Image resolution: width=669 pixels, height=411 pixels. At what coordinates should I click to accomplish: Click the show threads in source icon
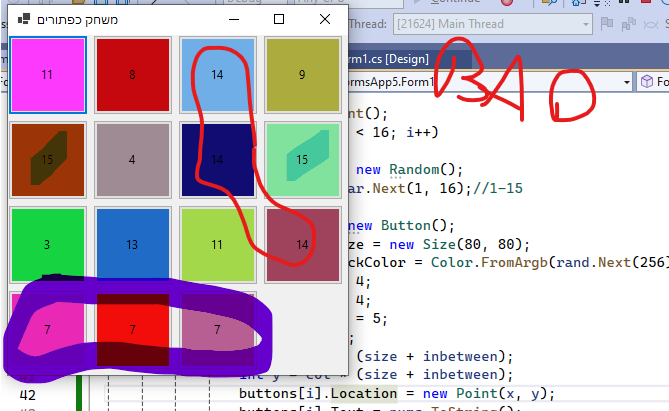(x=628, y=24)
